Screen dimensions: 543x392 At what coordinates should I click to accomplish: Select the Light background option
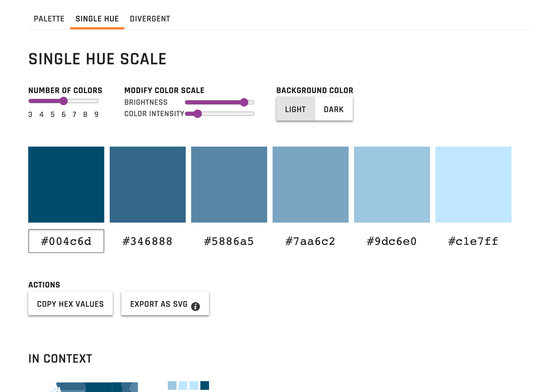point(295,109)
